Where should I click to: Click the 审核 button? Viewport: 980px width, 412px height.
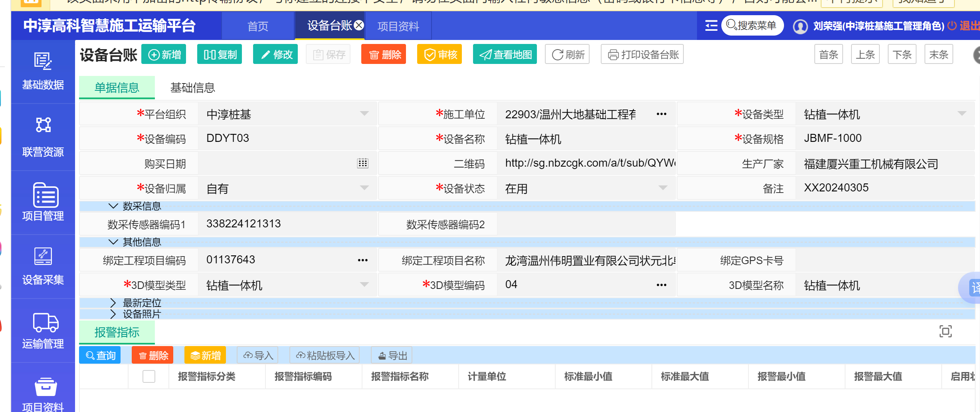pyautogui.click(x=440, y=55)
